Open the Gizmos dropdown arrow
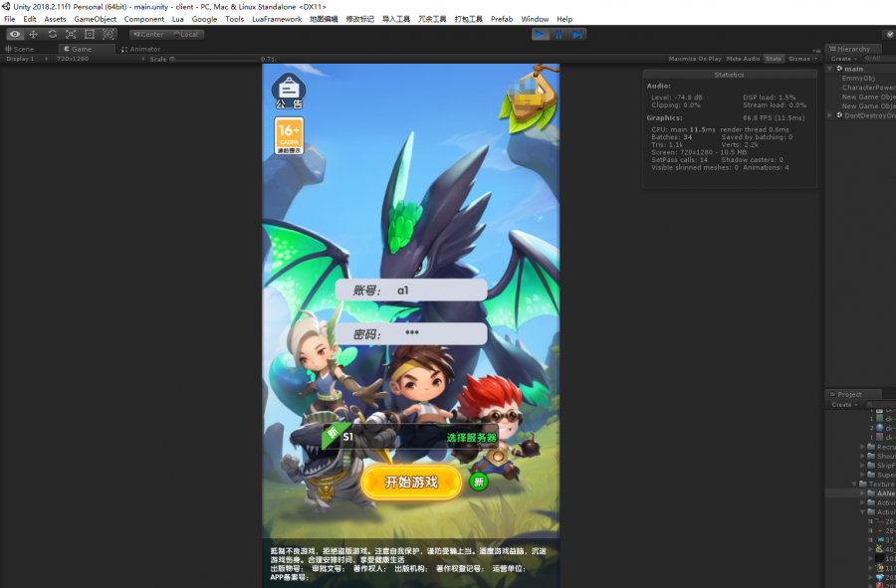Screen dimensions: 896x588 coord(815,59)
